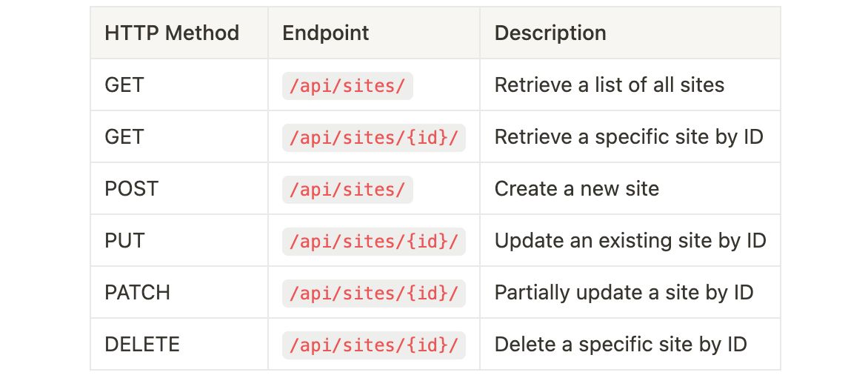The height and width of the screenshot is (378, 868).
Task: Select the /api/sites/{id}/ endpoint in the PUT row
Action: tap(374, 242)
